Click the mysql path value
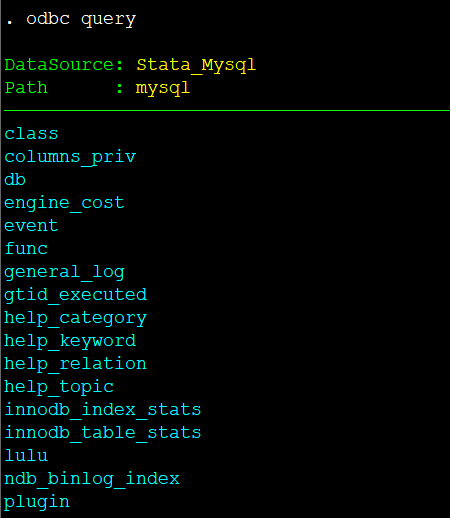 (163, 88)
